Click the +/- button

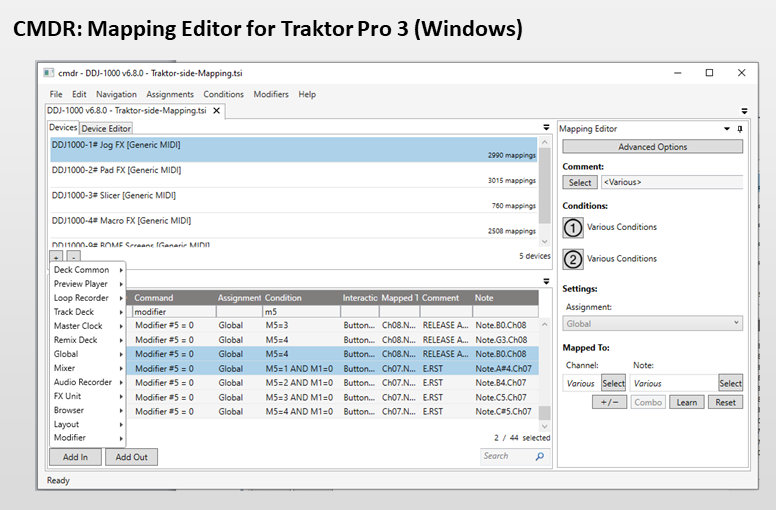(609, 402)
